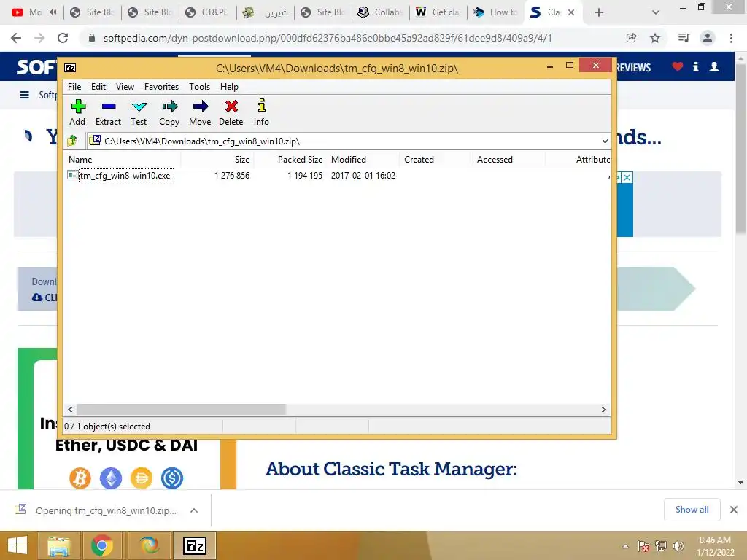Click Softpedia info icon in header

coord(695,66)
